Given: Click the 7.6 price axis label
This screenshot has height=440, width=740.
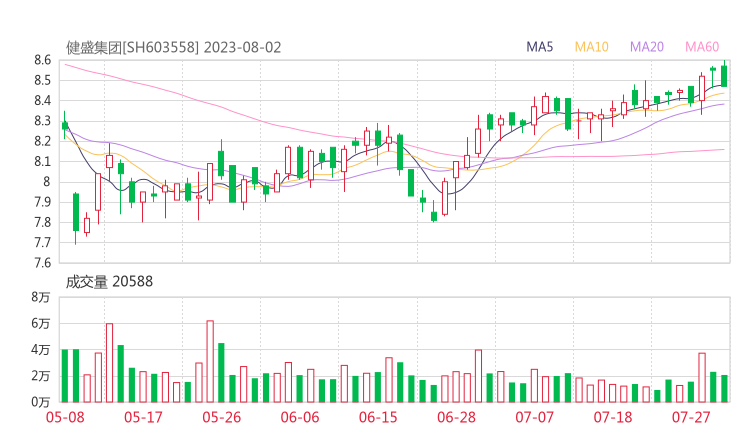Looking at the screenshot, I should 42,263.
